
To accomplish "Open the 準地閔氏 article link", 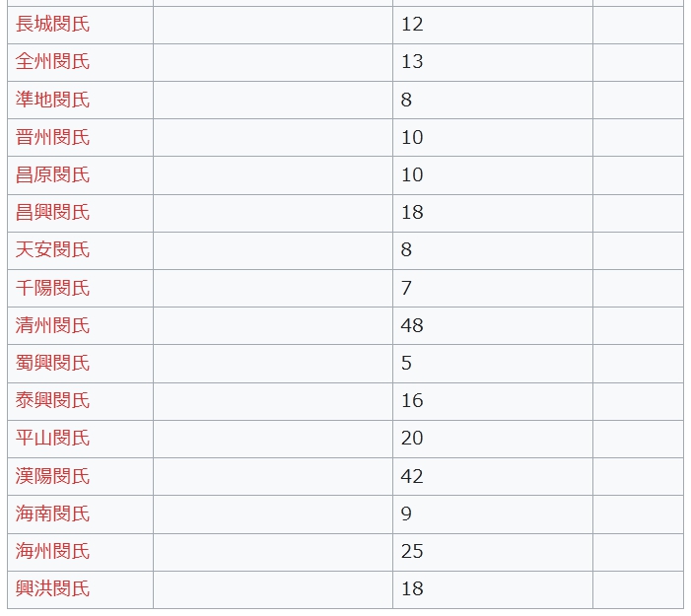I will (52, 100).
